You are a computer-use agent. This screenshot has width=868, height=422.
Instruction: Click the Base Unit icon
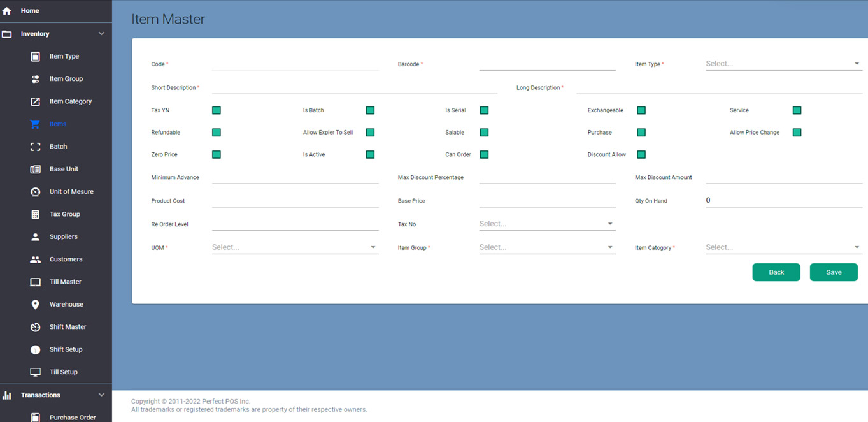point(36,169)
